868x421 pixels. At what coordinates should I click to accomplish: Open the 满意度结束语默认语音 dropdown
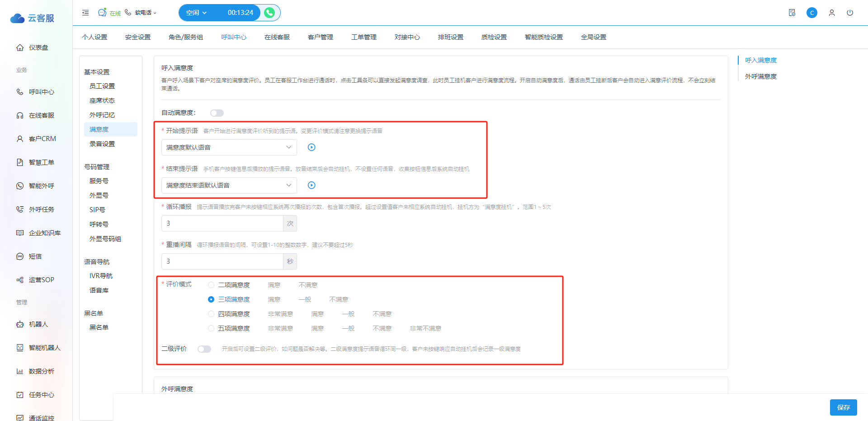(x=229, y=185)
